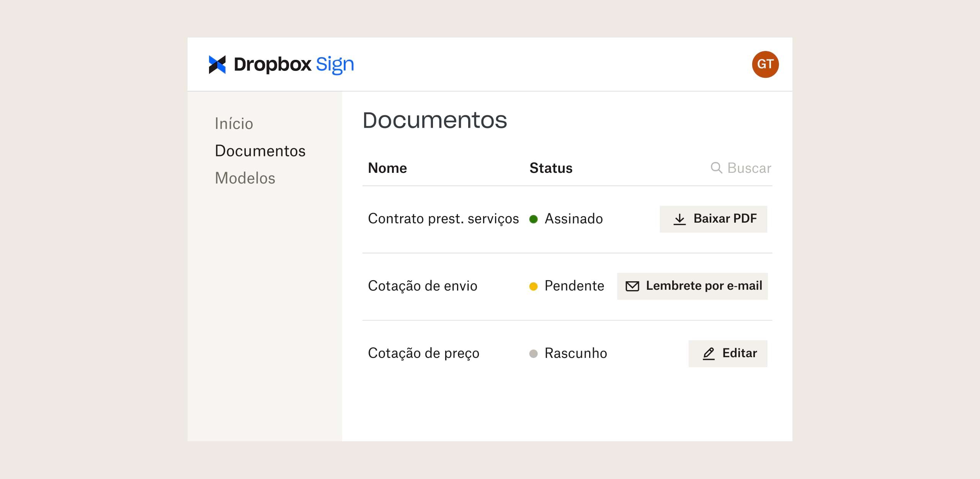Click the search magnifier icon to search documents
Viewport: 980px width, 479px height.
[x=714, y=167]
